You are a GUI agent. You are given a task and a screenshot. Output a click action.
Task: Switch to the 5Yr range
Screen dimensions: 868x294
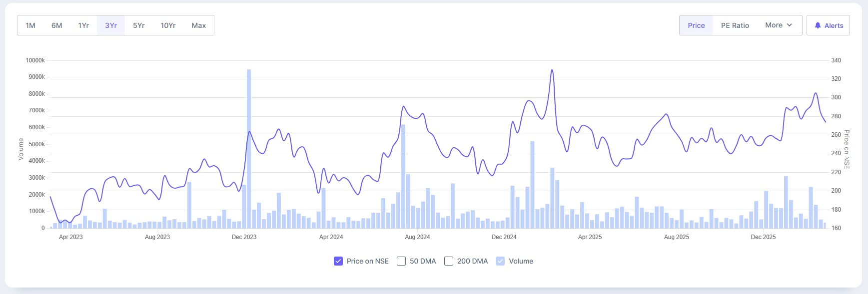click(x=139, y=25)
